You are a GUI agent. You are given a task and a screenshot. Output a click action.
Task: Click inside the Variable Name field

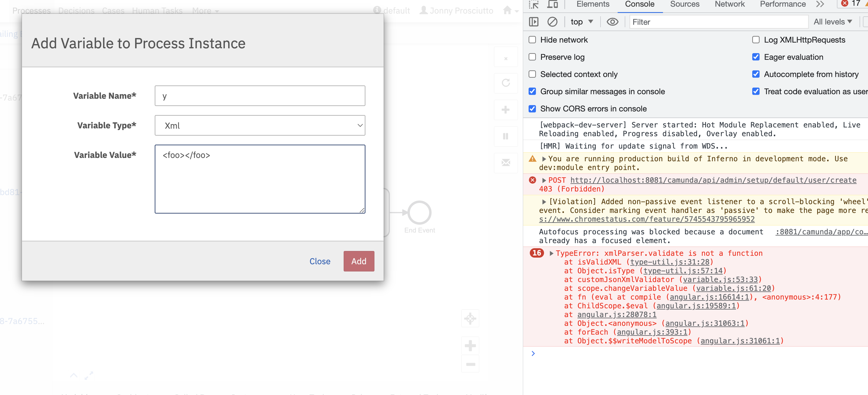pos(259,96)
